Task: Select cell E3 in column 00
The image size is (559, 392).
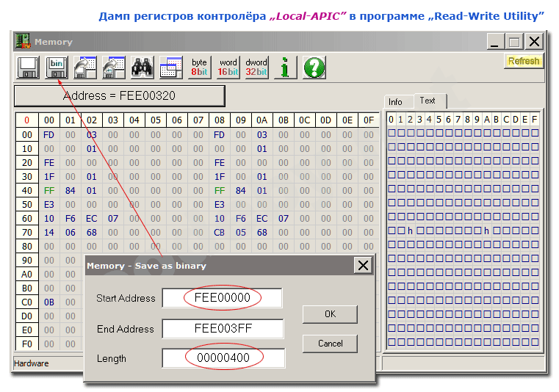Action: pyautogui.click(x=48, y=205)
